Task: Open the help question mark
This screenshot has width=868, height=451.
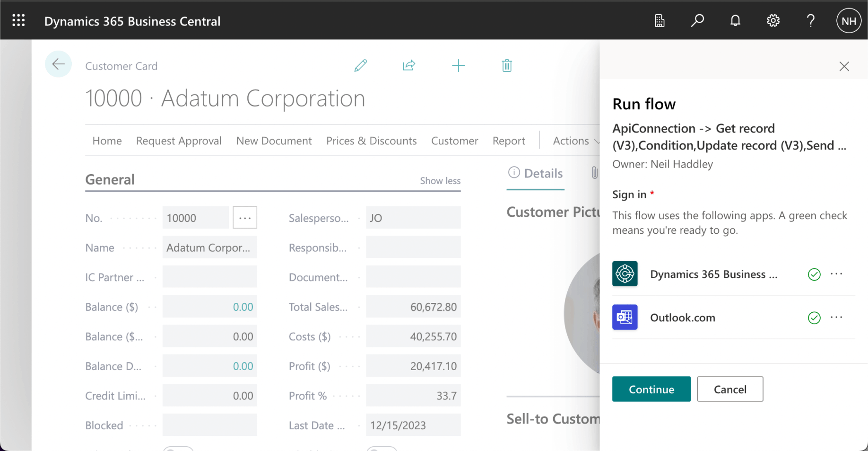Action: 810,21
